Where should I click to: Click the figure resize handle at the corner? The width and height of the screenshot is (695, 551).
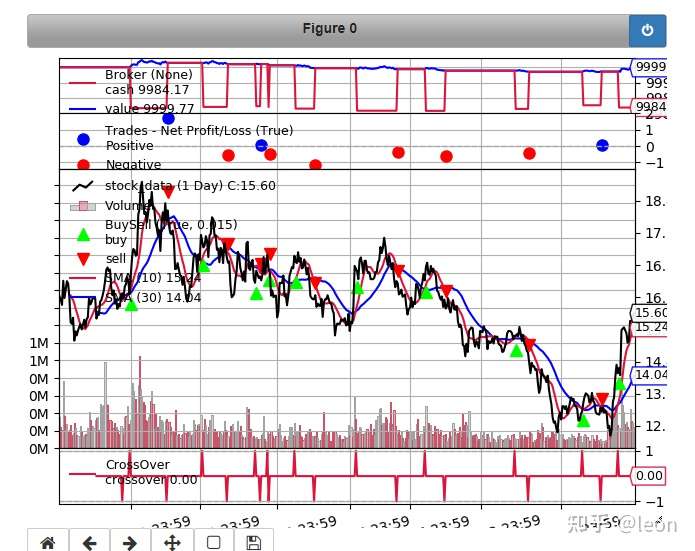[660, 520]
